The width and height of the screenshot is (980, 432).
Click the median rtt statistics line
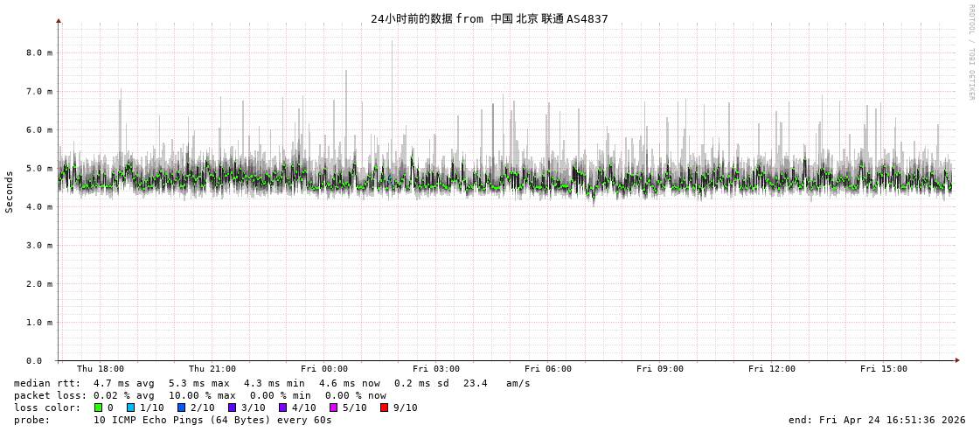[x=272, y=383]
